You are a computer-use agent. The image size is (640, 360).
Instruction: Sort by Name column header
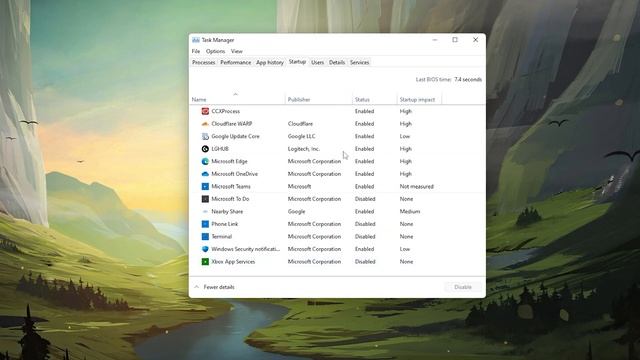199,100
